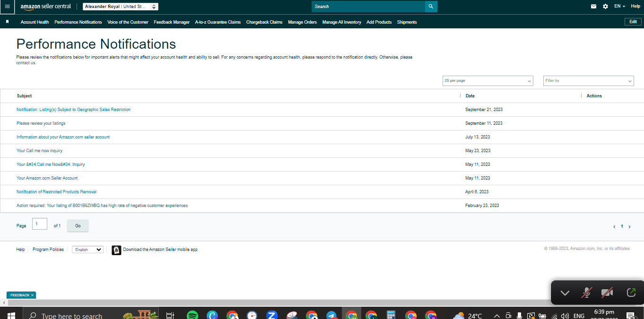Open A-to-z Guarantee Claims menu item

tap(218, 22)
